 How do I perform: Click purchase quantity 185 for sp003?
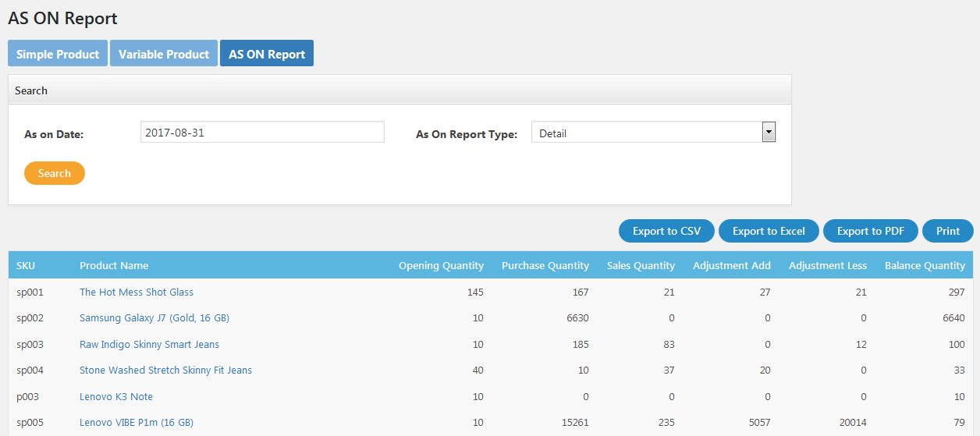click(x=580, y=344)
